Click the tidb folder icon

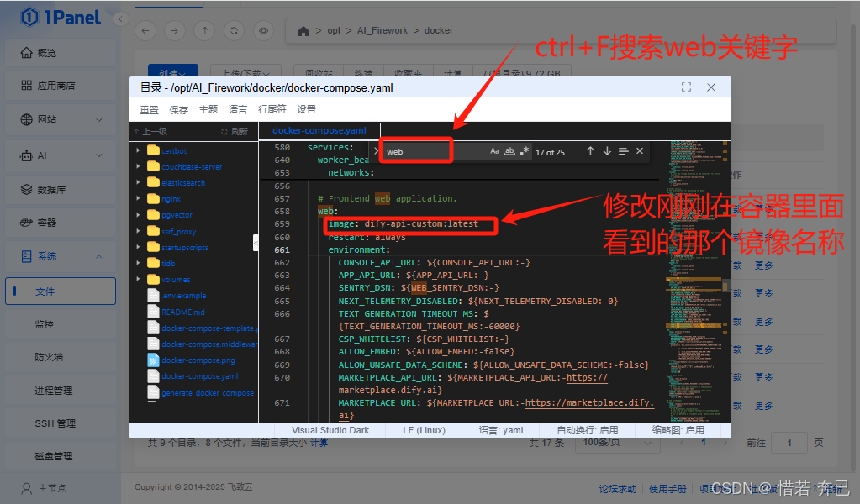coord(154,263)
